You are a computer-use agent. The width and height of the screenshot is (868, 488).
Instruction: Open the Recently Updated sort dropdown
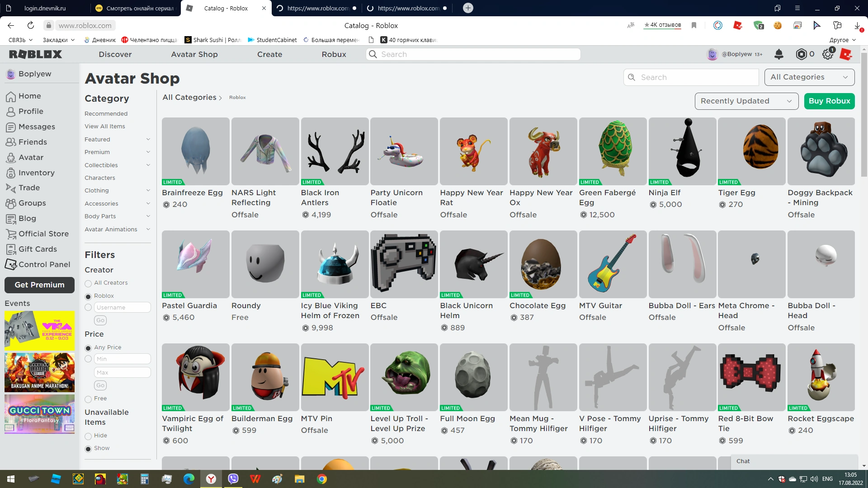click(x=745, y=101)
